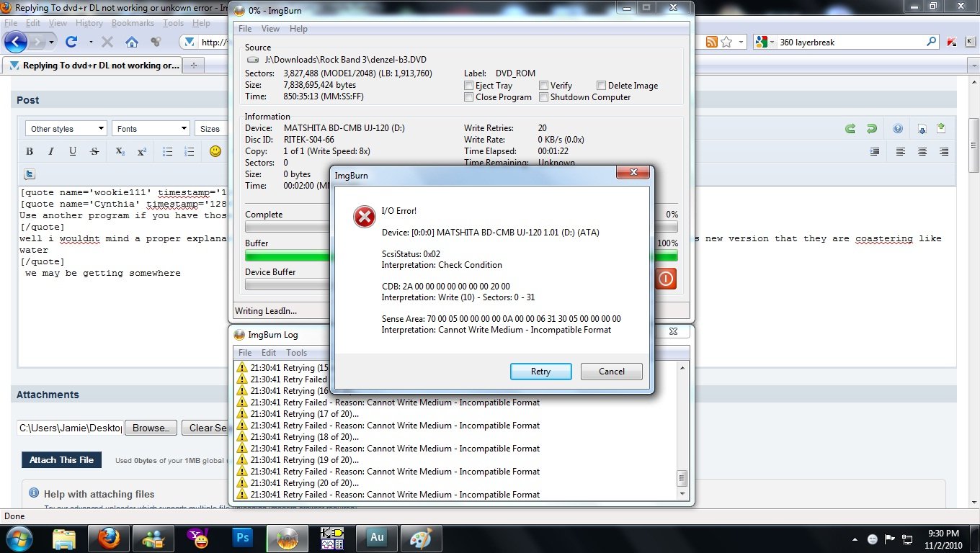The width and height of the screenshot is (980, 553).
Task: Center-align text in the editor
Action: tap(922, 151)
